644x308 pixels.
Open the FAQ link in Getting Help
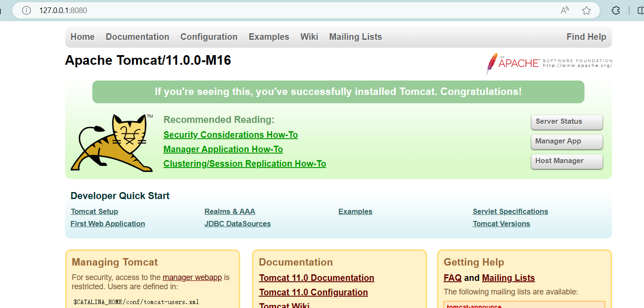(452, 278)
